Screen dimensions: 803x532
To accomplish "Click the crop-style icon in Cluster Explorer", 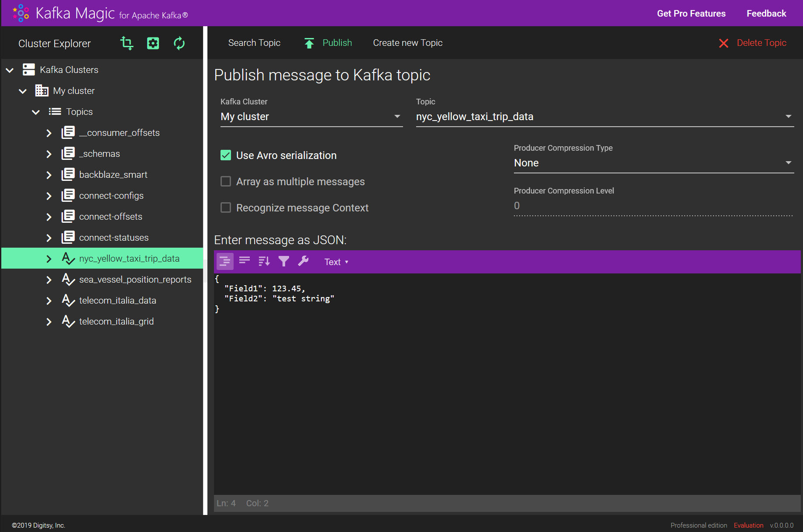I will pos(127,43).
